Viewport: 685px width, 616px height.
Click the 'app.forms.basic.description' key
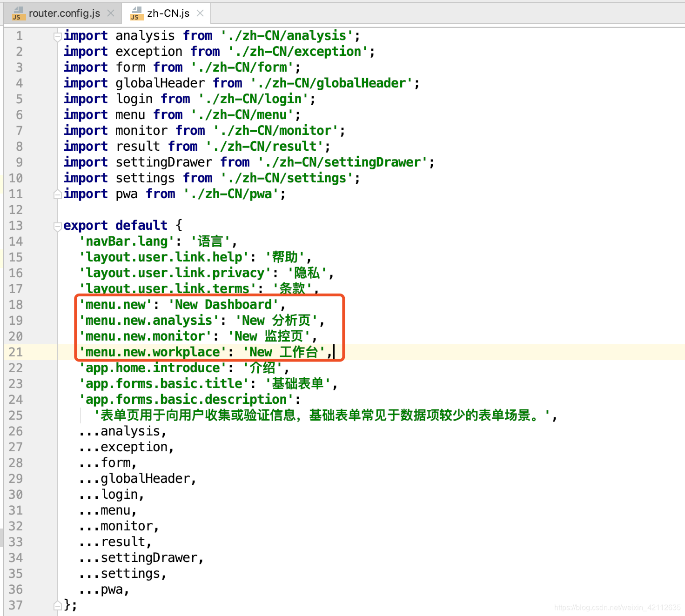click(x=186, y=400)
